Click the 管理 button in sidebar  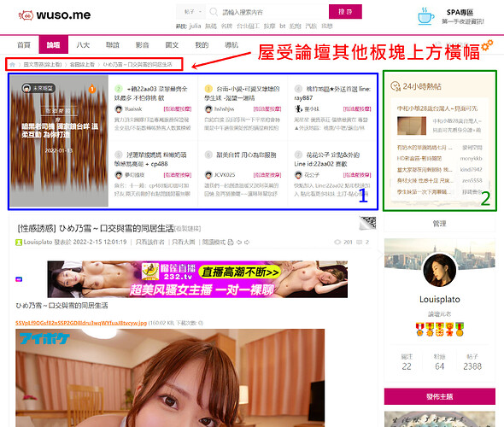(x=439, y=224)
